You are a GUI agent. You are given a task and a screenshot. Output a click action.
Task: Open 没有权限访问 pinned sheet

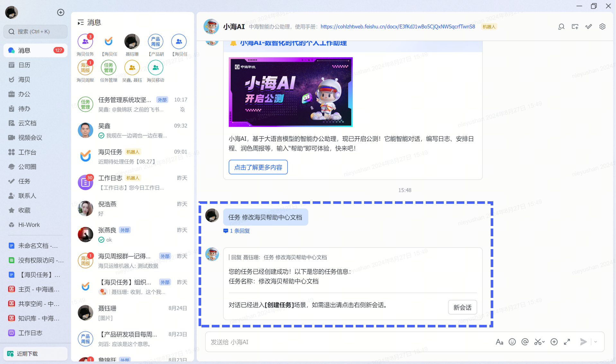(x=35, y=260)
